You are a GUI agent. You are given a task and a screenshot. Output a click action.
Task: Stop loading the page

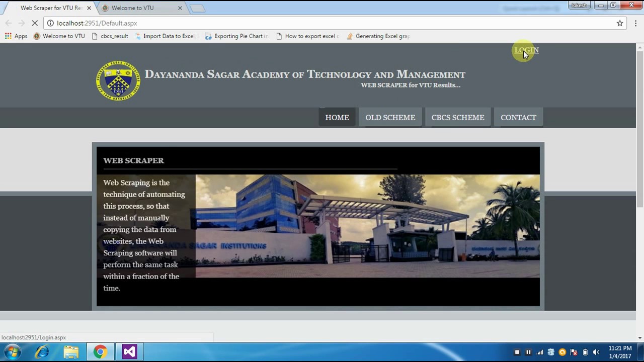pos(35,23)
